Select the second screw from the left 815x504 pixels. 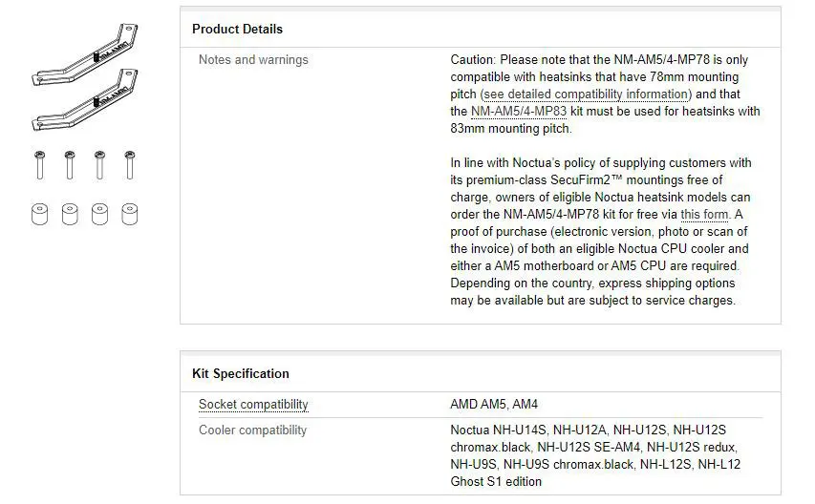(70, 164)
